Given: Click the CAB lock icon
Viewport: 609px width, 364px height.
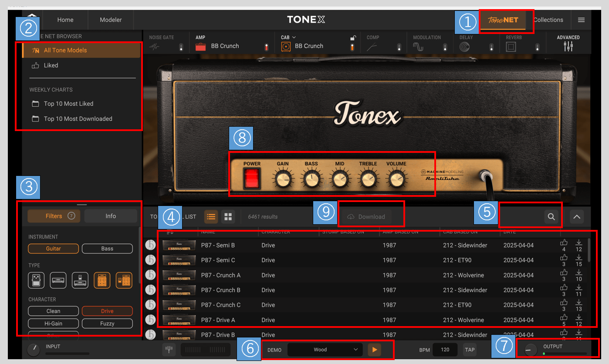Looking at the screenshot, I should (353, 38).
